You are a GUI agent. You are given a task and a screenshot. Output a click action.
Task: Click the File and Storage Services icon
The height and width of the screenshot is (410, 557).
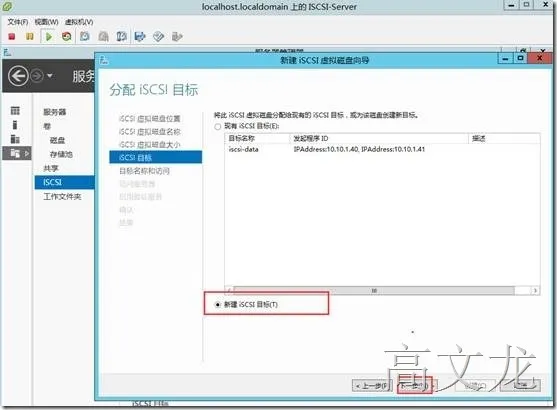[x=15, y=153]
